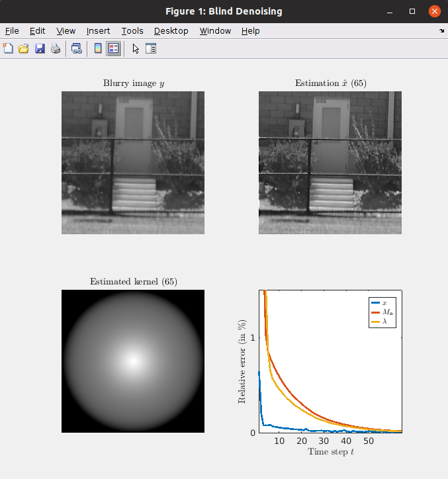The height and width of the screenshot is (479, 448).
Task: Activate the Edit Plot arrow tool
Action: pos(136,48)
